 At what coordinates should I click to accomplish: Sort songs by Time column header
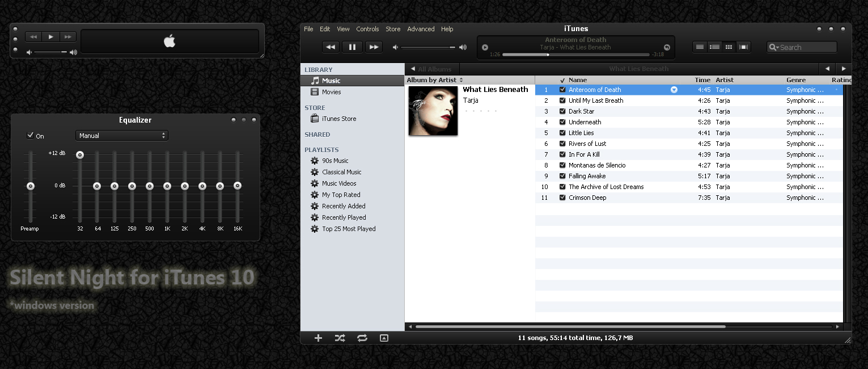click(x=702, y=80)
